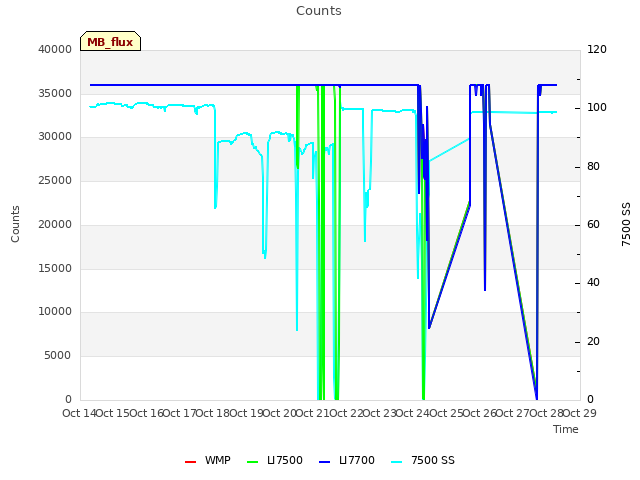This screenshot has width=640, height=480.
Task: Click the 20 right axis tick label
Action: (593, 341)
